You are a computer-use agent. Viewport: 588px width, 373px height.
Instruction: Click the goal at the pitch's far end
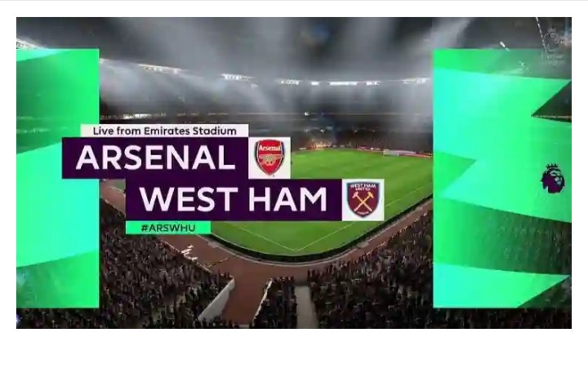pos(397,152)
